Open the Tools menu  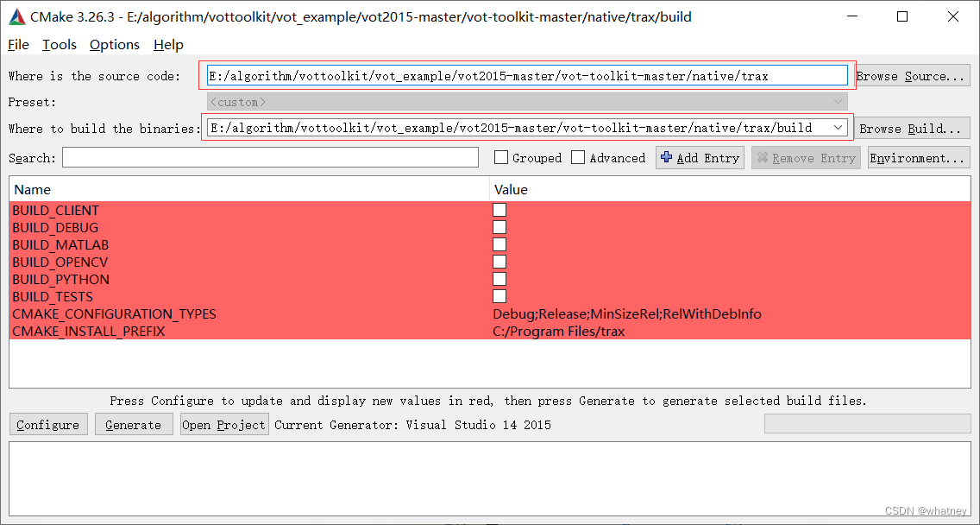60,44
